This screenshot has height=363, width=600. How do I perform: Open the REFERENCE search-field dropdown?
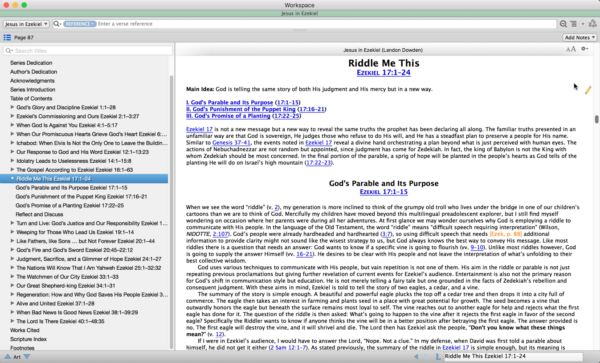pos(80,24)
